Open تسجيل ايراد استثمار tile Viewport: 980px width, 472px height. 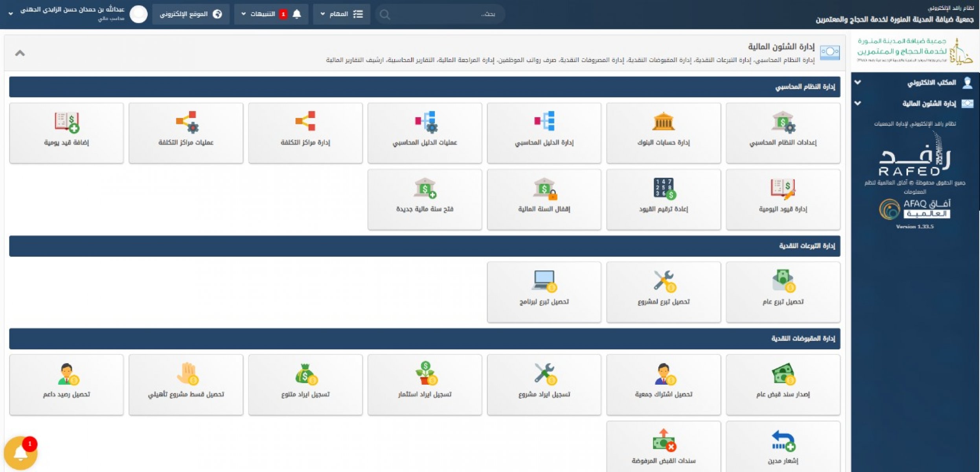click(425, 385)
